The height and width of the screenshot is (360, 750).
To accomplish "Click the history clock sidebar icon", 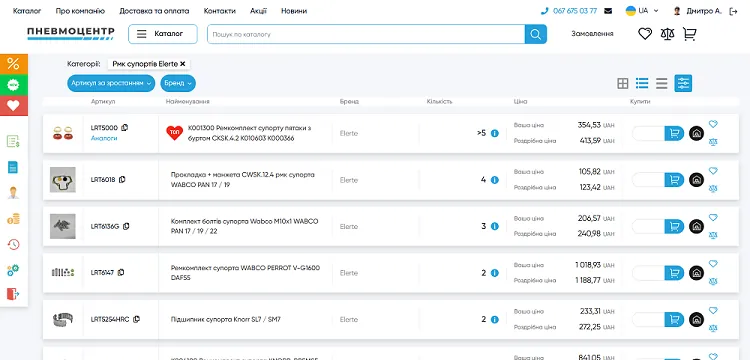I will tap(13, 244).
